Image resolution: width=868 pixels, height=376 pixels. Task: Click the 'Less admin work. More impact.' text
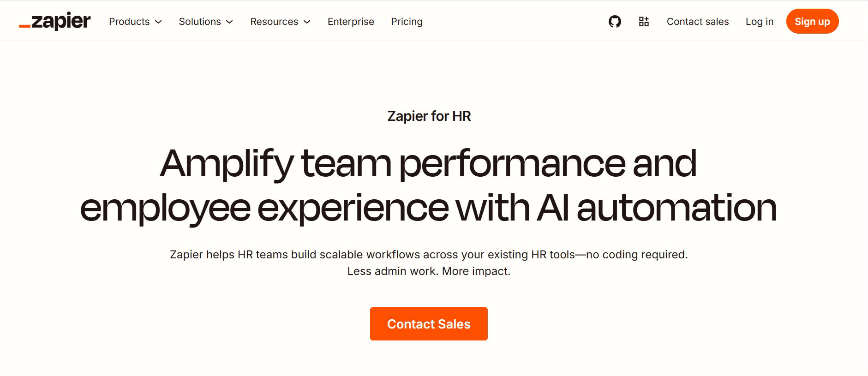pyautogui.click(x=429, y=271)
